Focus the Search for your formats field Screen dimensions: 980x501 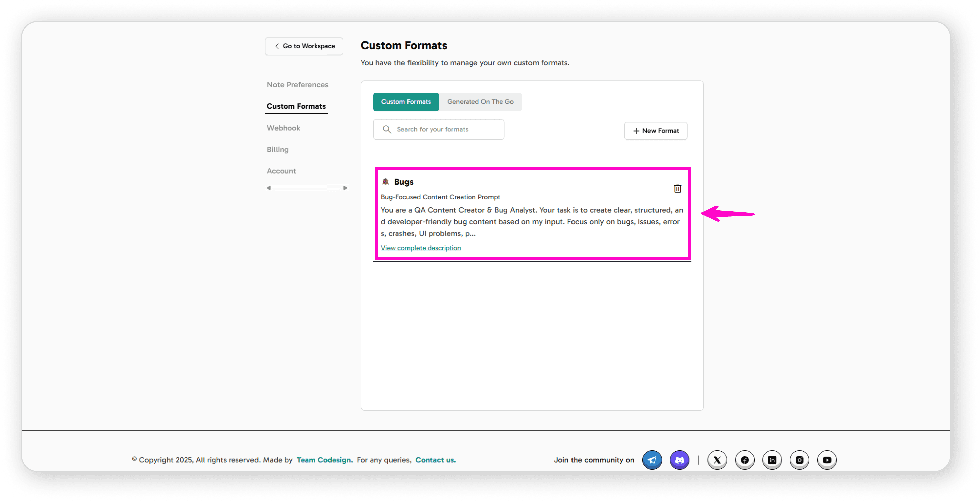(445, 129)
